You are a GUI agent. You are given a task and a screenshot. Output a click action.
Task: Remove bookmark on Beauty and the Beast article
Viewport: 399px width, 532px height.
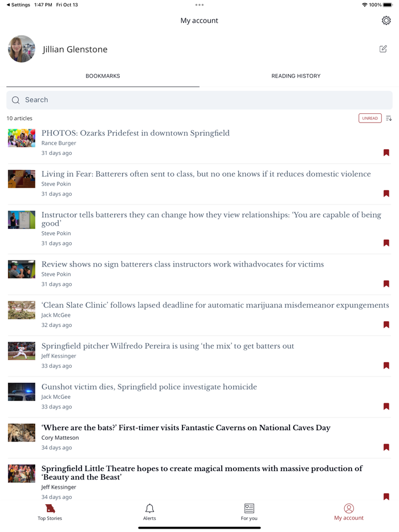(386, 497)
